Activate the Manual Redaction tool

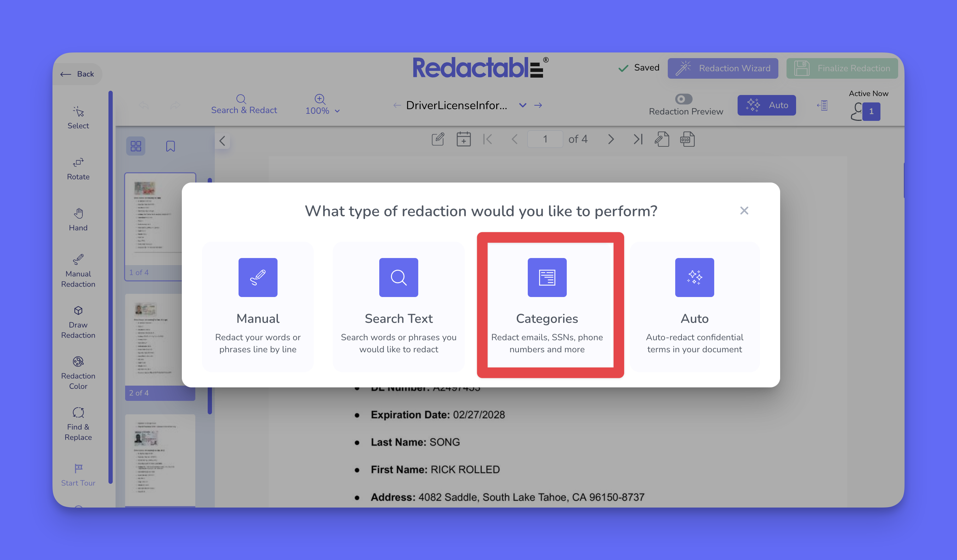click(x=78, y=270)
